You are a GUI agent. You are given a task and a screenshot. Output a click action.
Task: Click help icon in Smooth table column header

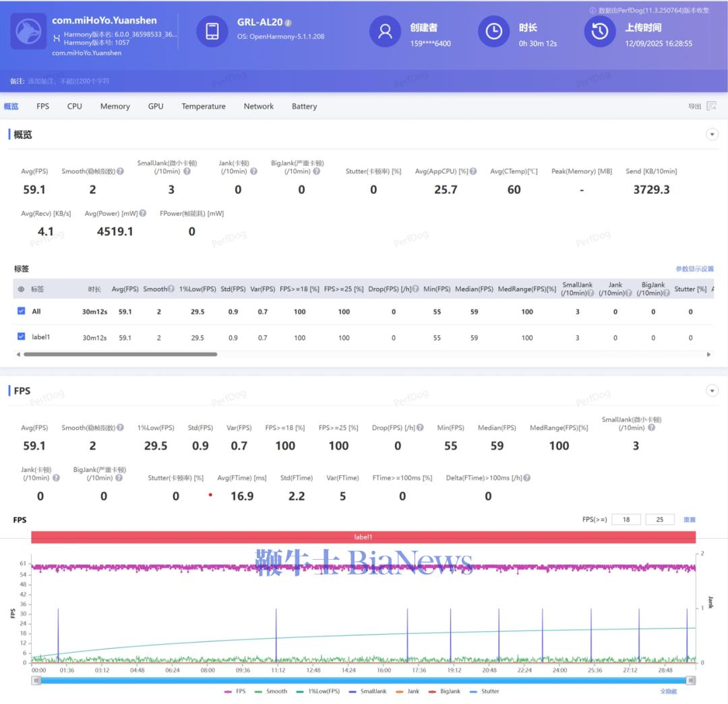(x=171, y=289)
